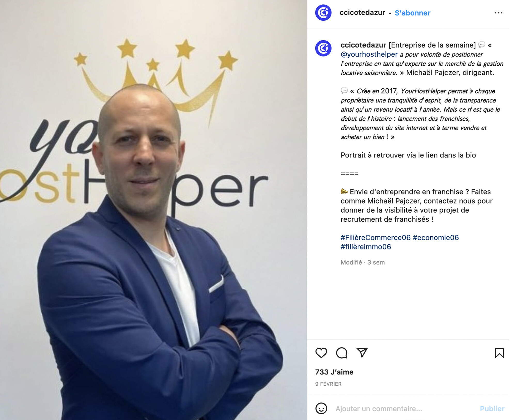Open the @yourhosthelper mention
The height and width of the screenshot is (420, 516).
pos(369,55)
